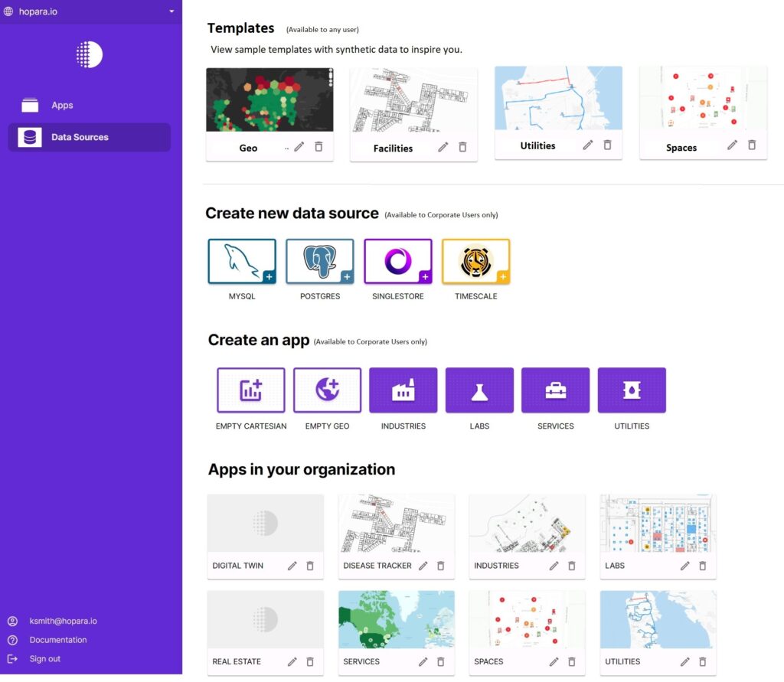
Task: Open the Disease Tracker app thumbnail
Action: point(397,523)
